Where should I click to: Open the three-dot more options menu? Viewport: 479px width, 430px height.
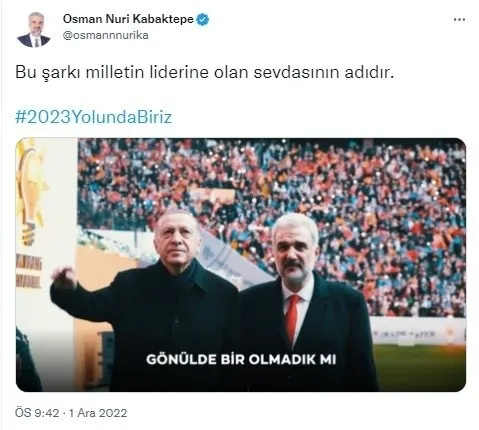point(459,20)
